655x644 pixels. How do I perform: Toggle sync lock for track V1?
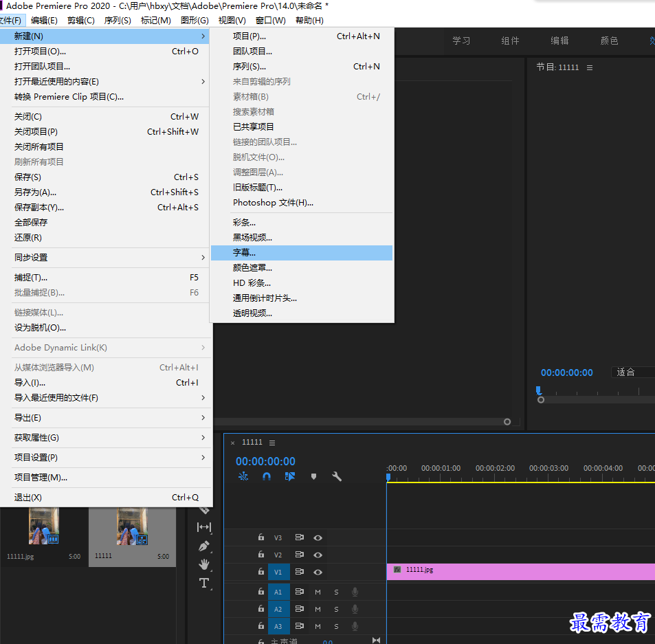point(300,572)
